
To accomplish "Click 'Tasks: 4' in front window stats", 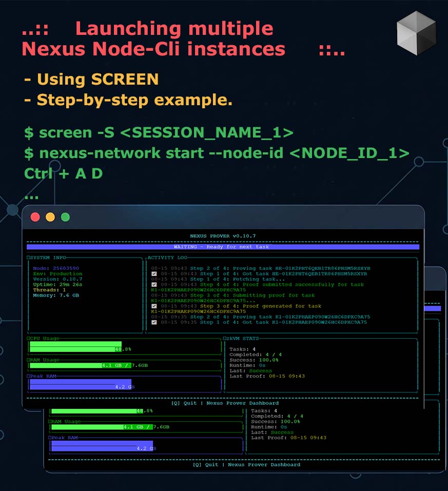I will tap(243, 349).
